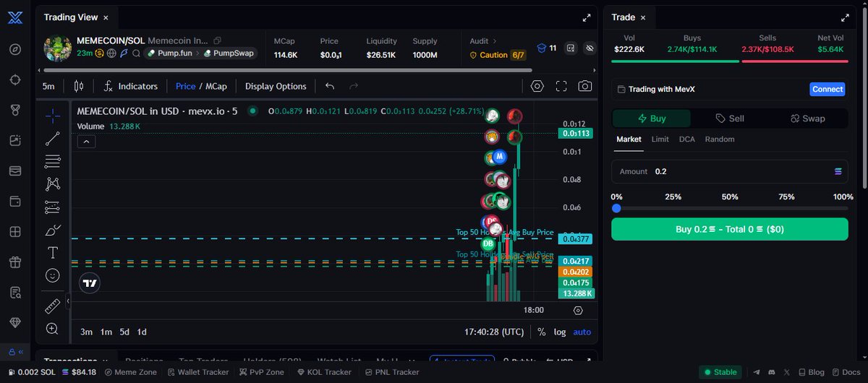Toggle the Stable connection status
The image size is (868, 383).
[x=720, y=372]
